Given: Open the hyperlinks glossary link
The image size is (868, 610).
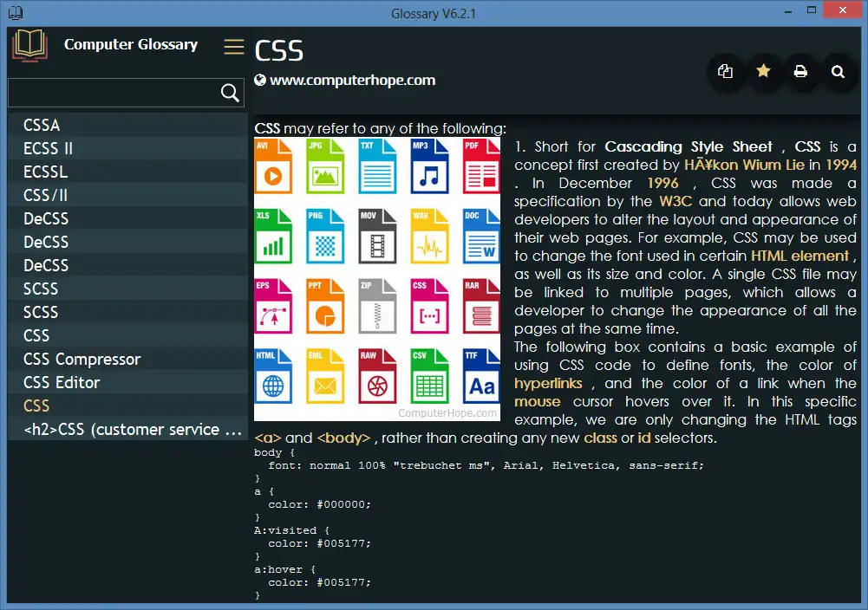Looking at the screenshot, I should coord(548,384).
